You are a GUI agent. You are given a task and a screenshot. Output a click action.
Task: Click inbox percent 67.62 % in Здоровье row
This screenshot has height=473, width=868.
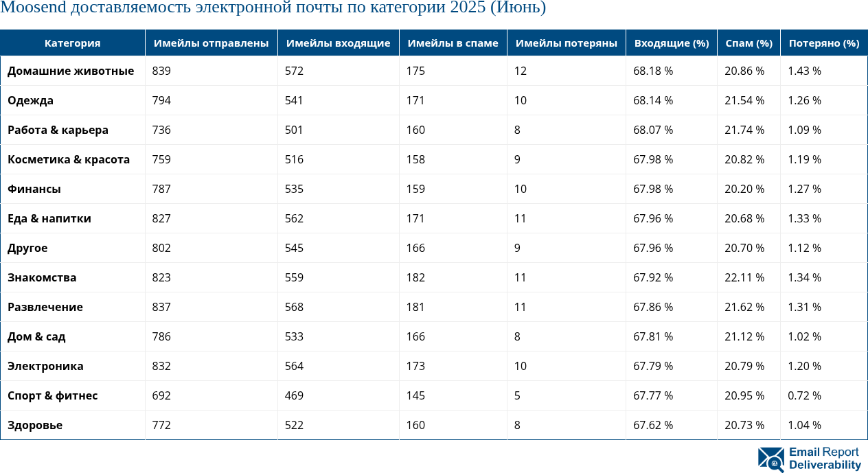click(653, 425)
